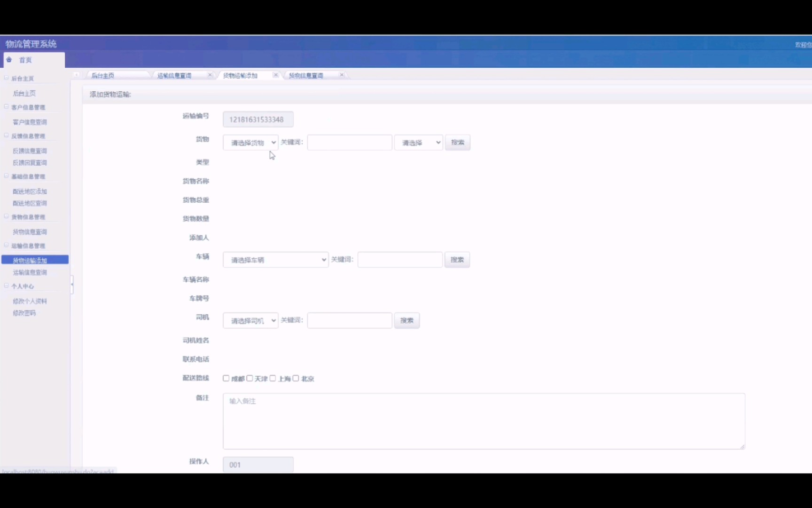812x508 pixels.
Task: Collapse the 反馈信息管理 menu group
Action: 6,135
